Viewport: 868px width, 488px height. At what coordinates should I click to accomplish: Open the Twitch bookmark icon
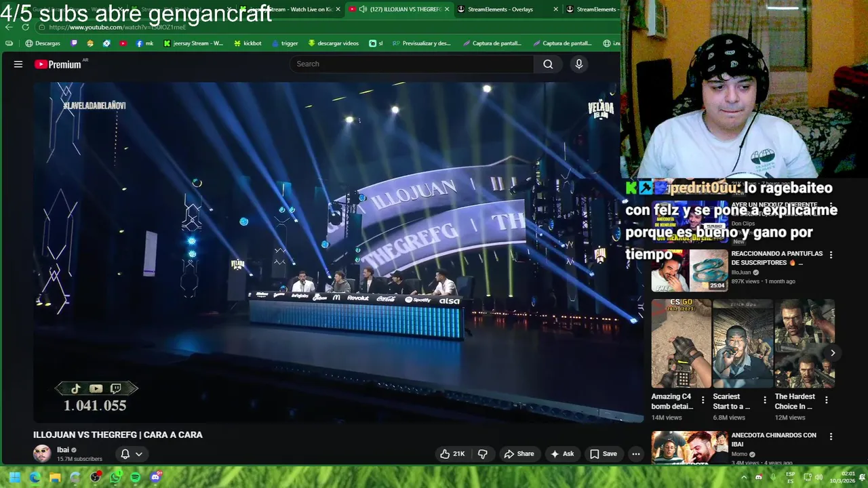tap(74, 43)
